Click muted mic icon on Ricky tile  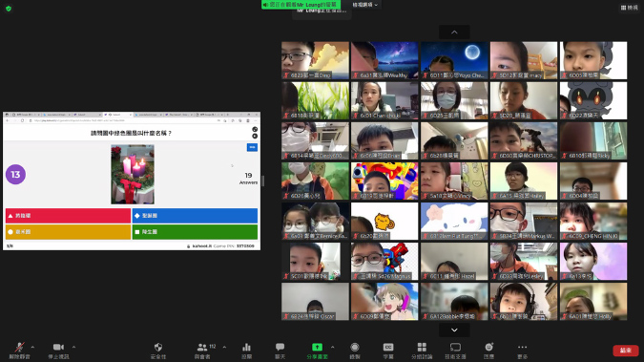tap(564, 156)
